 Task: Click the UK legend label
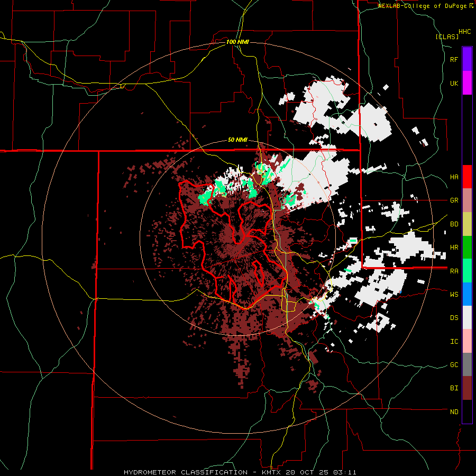click(454, 83)
